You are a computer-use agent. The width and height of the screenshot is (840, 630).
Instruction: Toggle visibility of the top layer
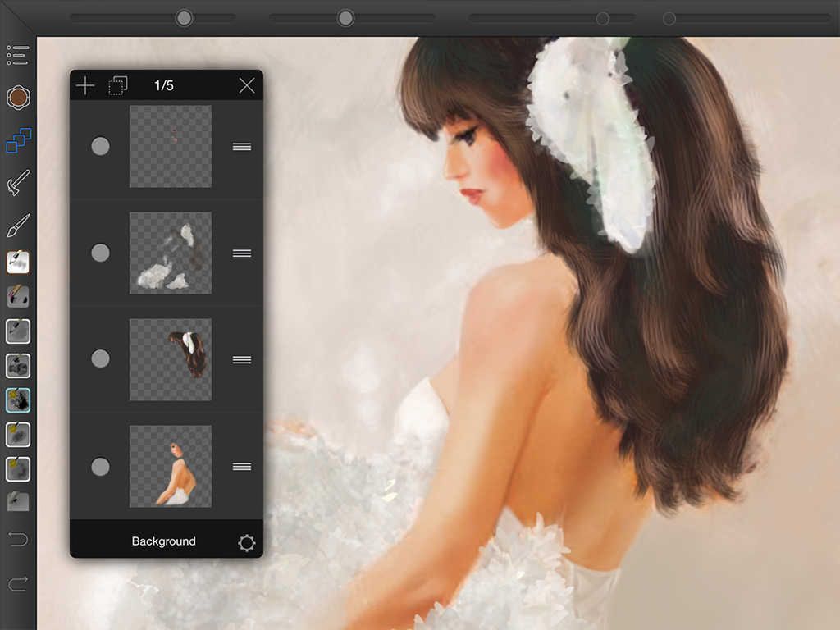[x=100, y=146]
